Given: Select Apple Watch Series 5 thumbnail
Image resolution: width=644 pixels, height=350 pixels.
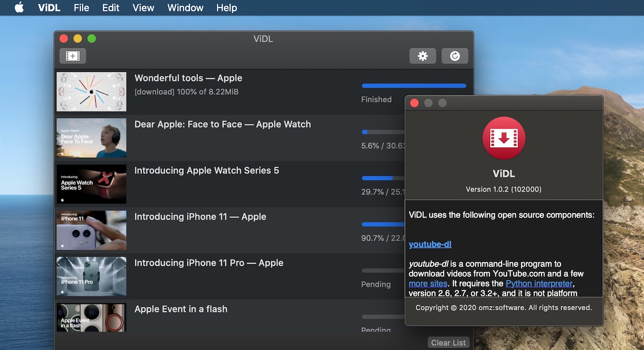Looking at the screenshot, I should pyautogui.click(x=91, y=184).
